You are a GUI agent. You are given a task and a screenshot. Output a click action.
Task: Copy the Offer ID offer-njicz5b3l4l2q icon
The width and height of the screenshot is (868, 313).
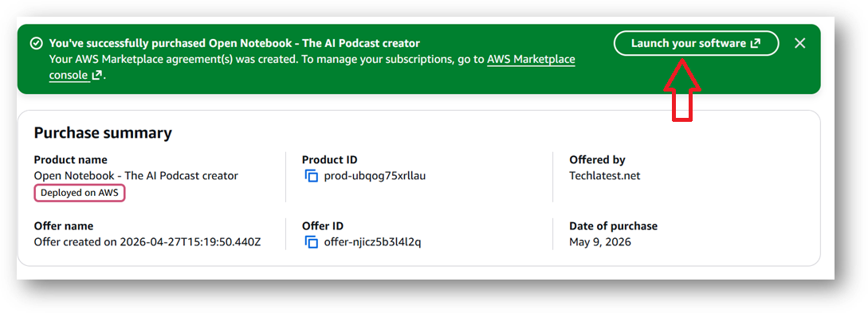(x=311, y=242)
